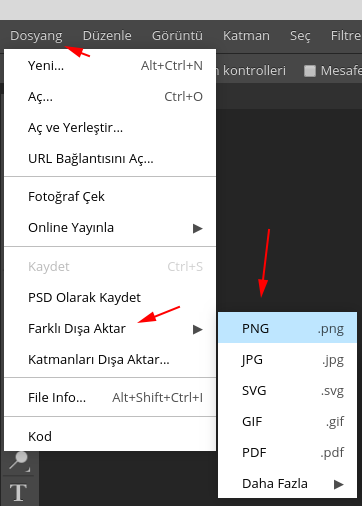
Task: Open the Filtre menu
Action: pyautogui.click(x=346, y=36)
